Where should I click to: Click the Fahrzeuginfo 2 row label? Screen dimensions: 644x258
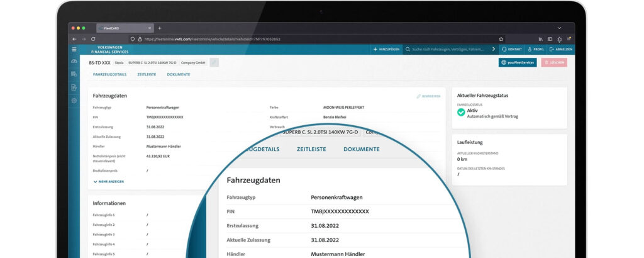(x=104, y=225)
